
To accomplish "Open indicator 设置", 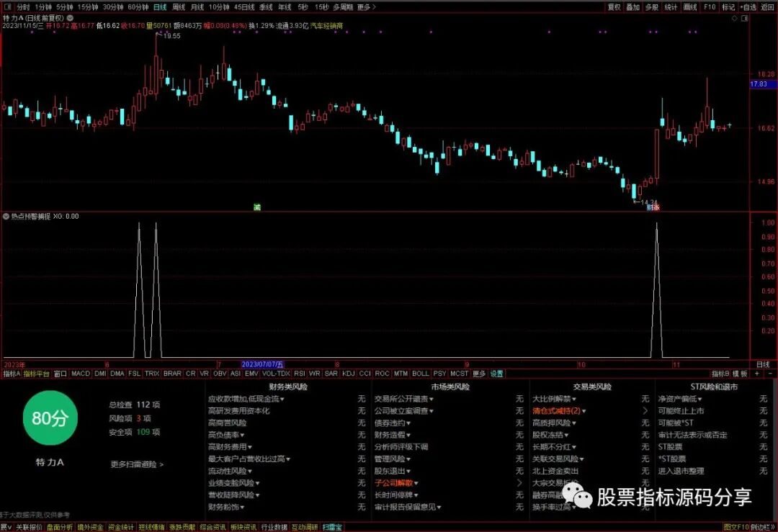I will pos(496,374).
